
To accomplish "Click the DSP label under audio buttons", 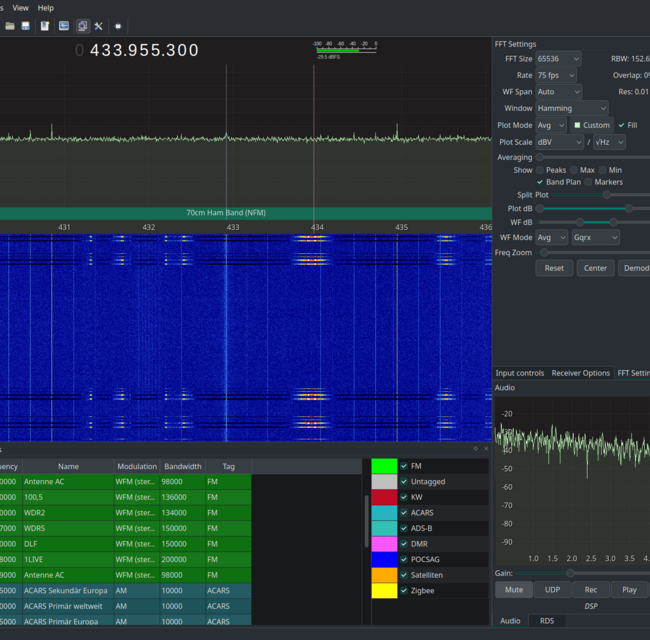I will (x=591, y=606).
